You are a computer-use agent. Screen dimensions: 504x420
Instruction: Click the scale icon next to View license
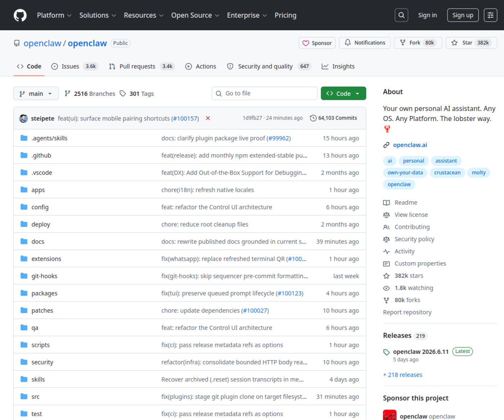[x=386, y=215]
